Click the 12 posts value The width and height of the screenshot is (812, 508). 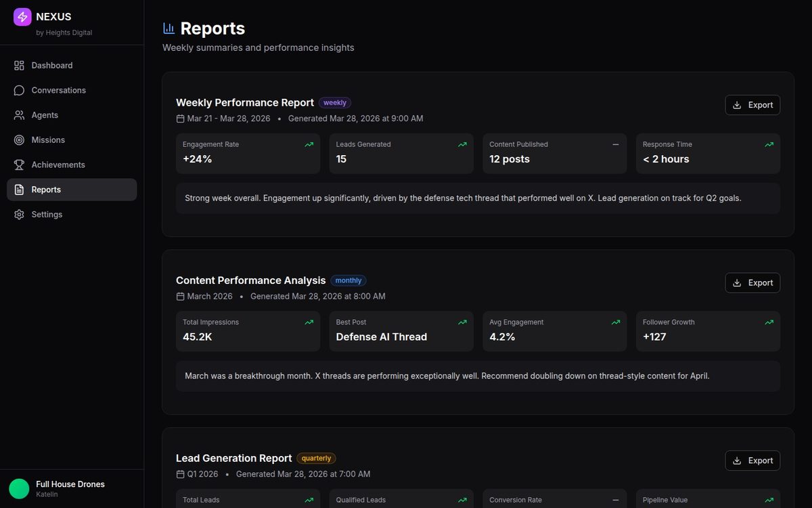(x=510, y=159)
